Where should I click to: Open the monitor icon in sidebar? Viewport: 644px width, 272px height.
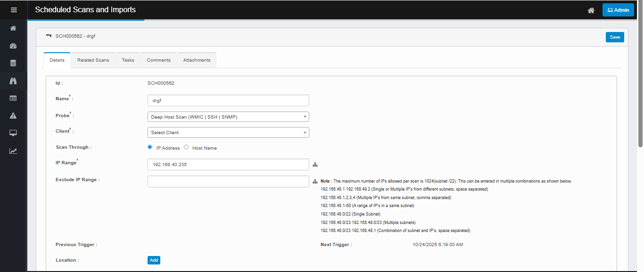pyautogui.click(x=13, y=133)
